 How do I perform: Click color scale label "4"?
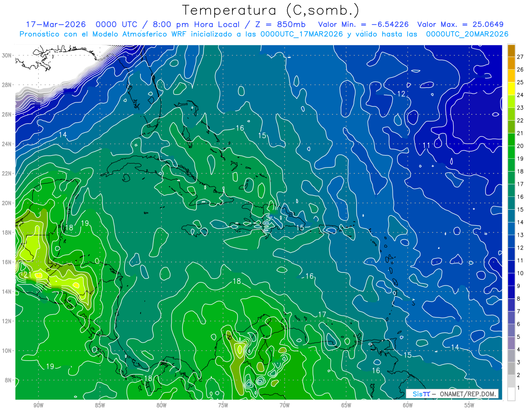(x=519, y=350)
